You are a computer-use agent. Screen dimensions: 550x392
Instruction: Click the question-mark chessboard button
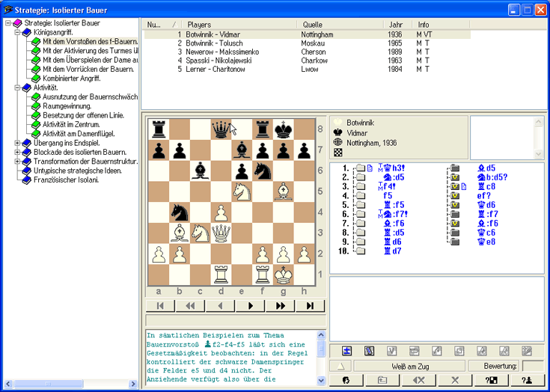click(x=491, y=380)
